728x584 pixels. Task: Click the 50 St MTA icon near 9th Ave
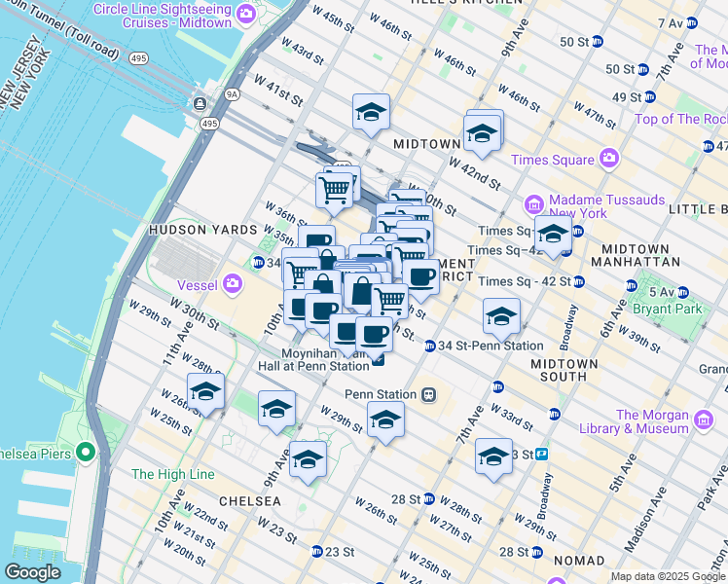(x=598, y=41)
